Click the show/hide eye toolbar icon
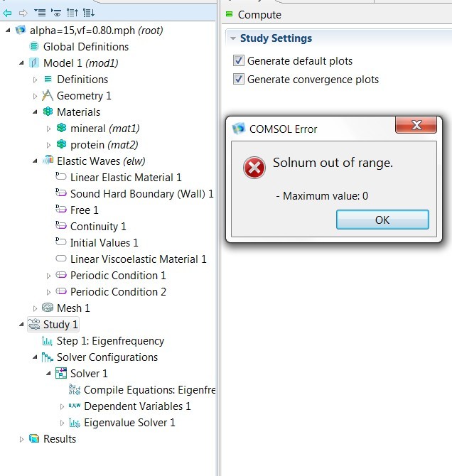 coord(56,13)
